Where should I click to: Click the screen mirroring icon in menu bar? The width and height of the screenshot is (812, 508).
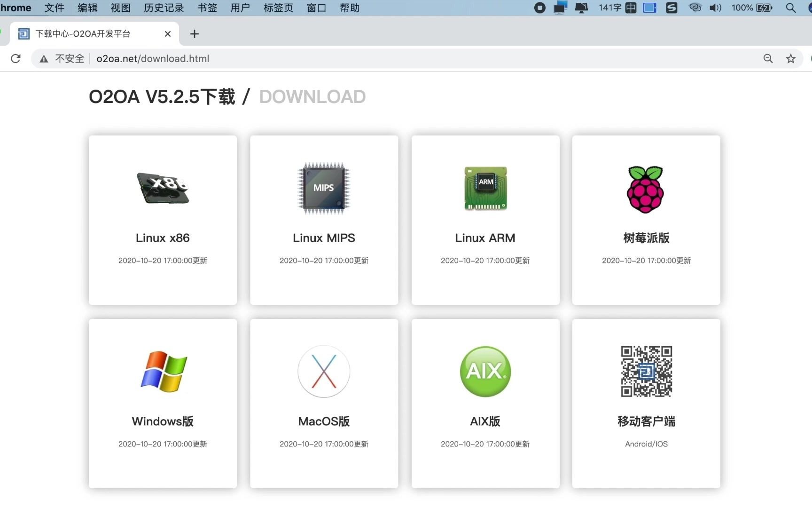[582, 8]
